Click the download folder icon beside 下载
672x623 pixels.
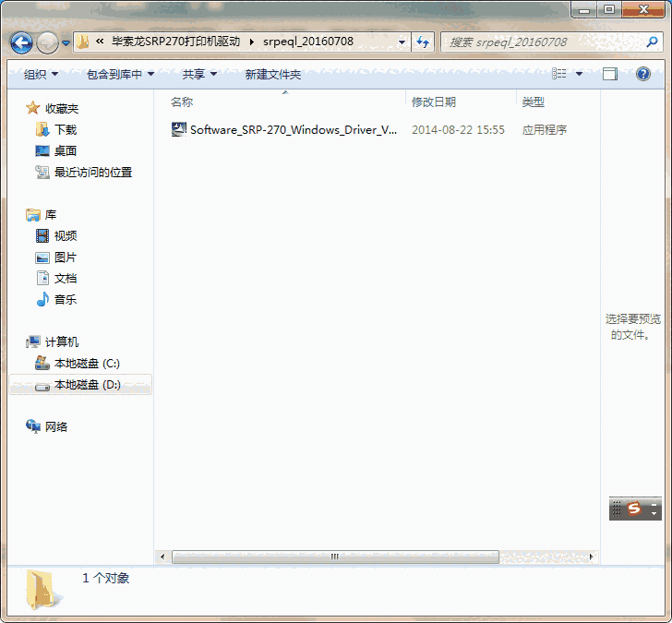pyautogui.click(x=42, y=129)
